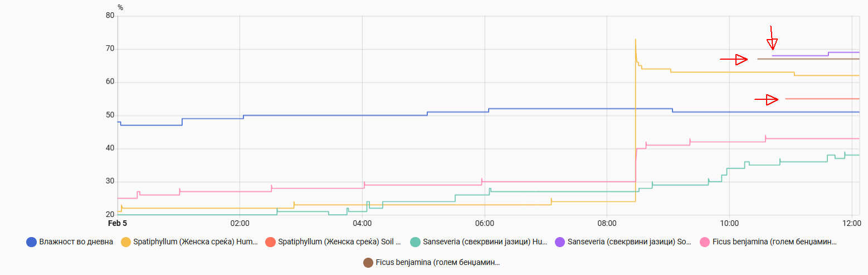The width and height of the screenshot is (868, 275).
Task: Toggle the Влажност во дневна legend label
Action: tap(76, 242)
